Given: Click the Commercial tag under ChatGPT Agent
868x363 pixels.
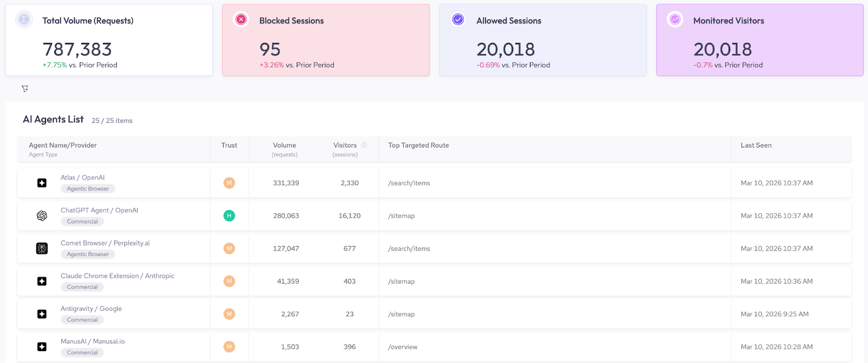Looking at the screenshot, I should point(82,221).
